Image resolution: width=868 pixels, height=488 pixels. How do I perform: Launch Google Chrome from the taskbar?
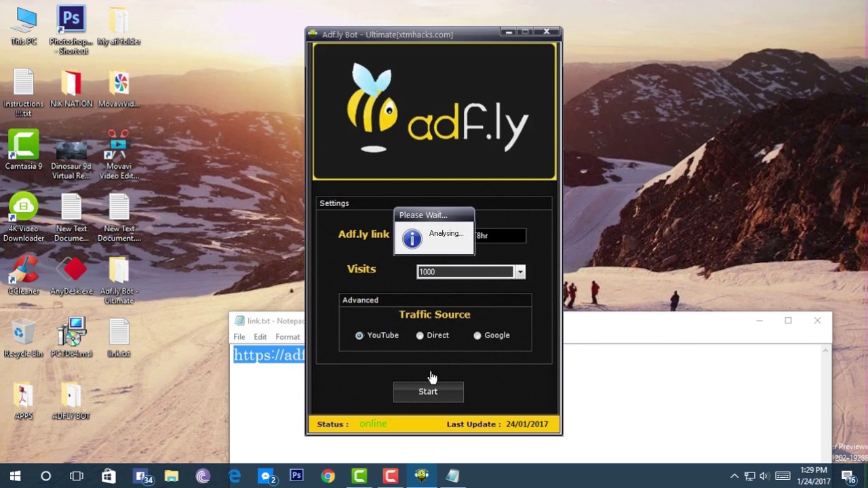[328, 476]
